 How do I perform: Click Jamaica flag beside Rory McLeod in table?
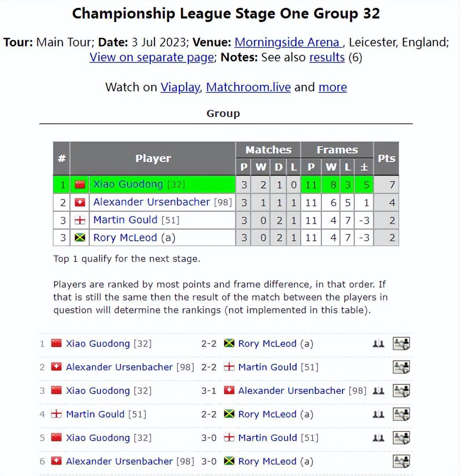tap(80, 237)
